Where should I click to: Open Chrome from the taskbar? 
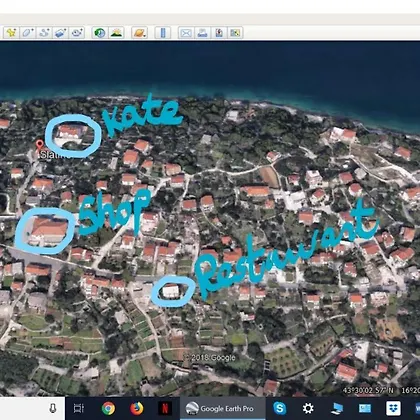coord(108,408)
